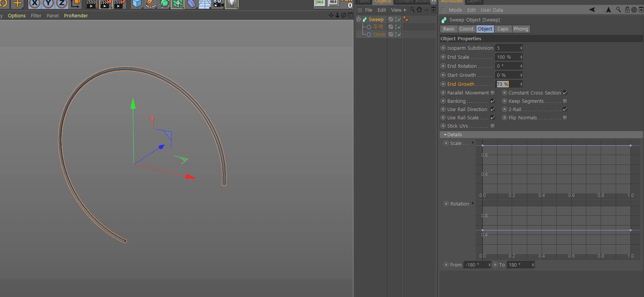Open the Attributes Mode menu
This screenshot has width=644, height=297.
pos(455,10)
